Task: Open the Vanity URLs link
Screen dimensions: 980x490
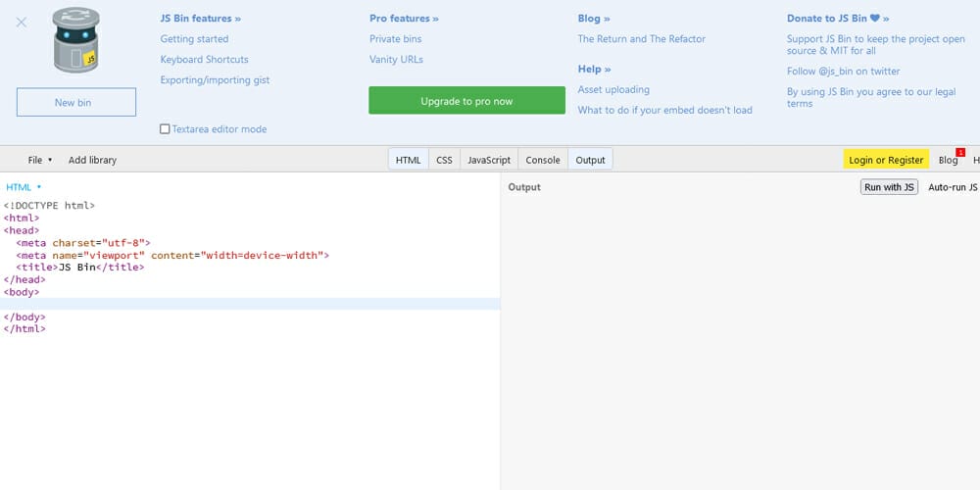Action: (396, 60)
